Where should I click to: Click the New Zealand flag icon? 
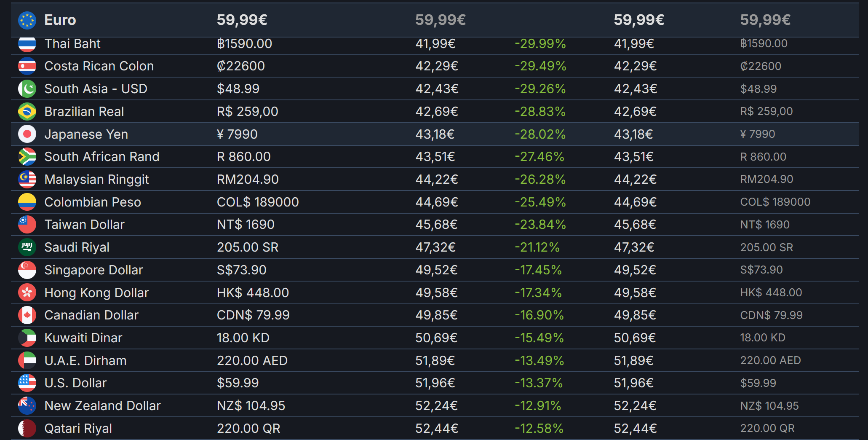[x=27, y=406]
